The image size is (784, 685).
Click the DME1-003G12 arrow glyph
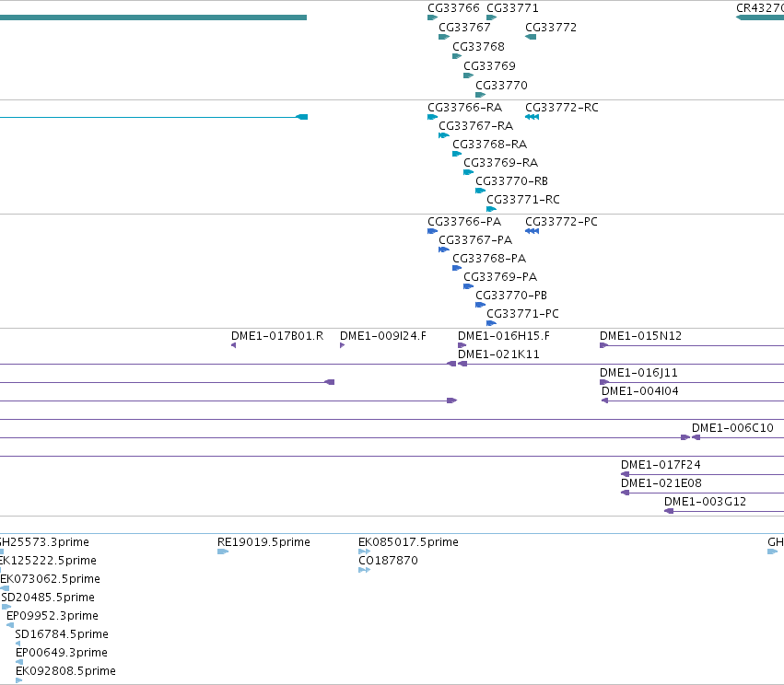pyautogui.click(x=669, y=511)
